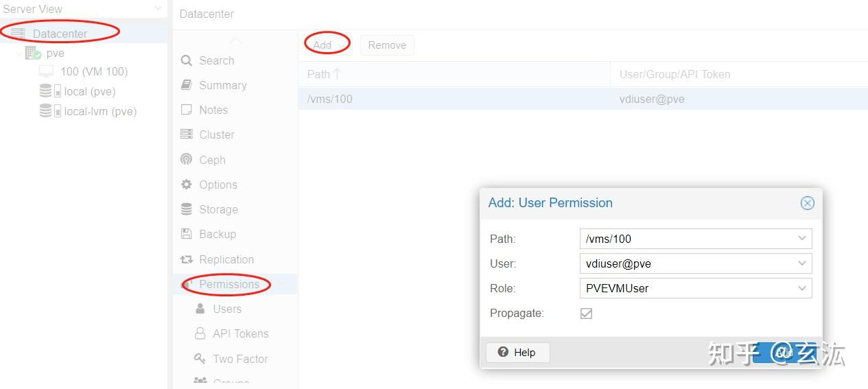Click the Remove button
Viewport: 868px width, 389px height.
pos(387,45)
